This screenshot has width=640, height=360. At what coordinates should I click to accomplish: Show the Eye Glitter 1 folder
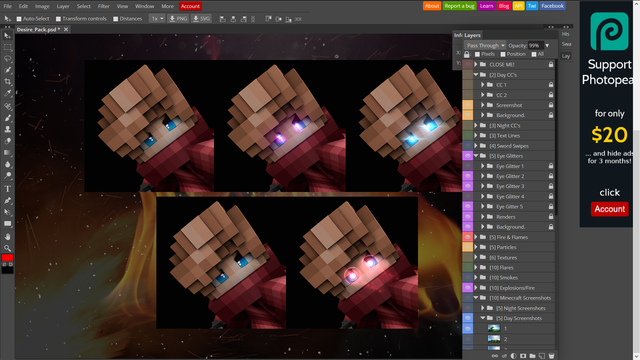[x=467, y=166]
